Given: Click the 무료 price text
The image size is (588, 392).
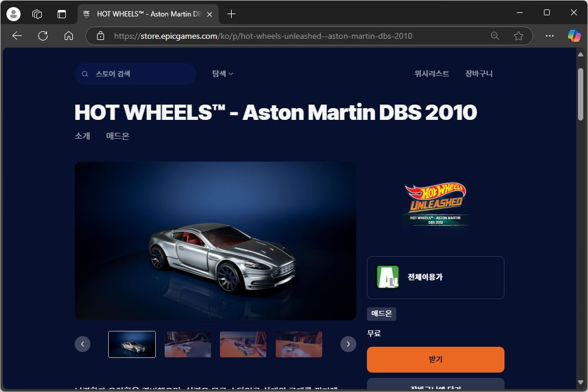Looking at the screenshot, I should click(x=374, y=333).
